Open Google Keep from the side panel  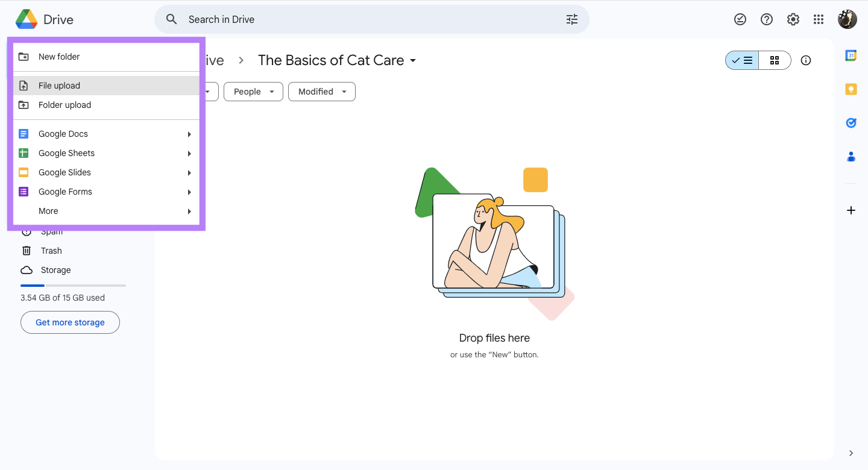[851, 89]
